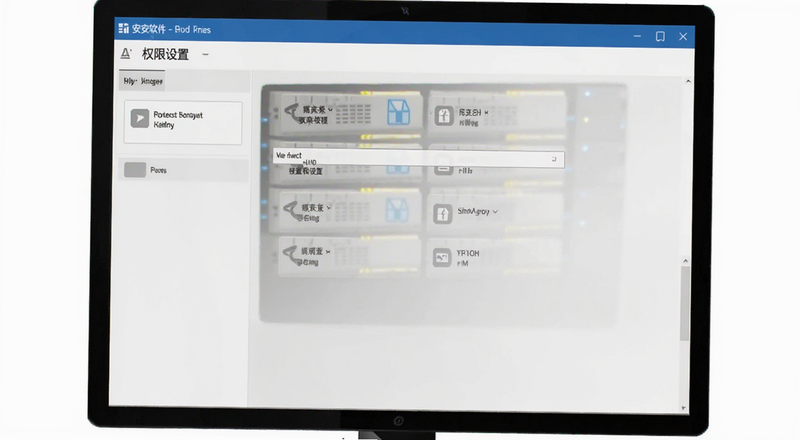This screenshot has width=800, height=440.
Task: Click the faded blue box icon in third row
Action: click(397, 209)
